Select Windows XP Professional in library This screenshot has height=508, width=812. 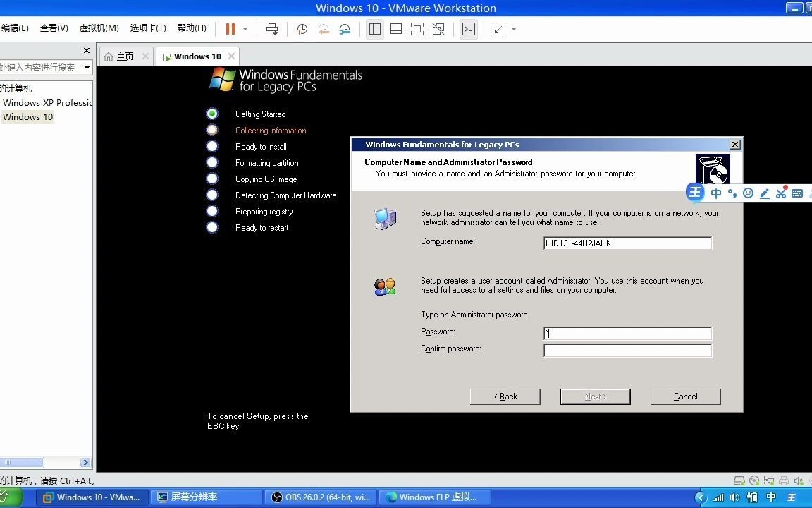point(47,102)
